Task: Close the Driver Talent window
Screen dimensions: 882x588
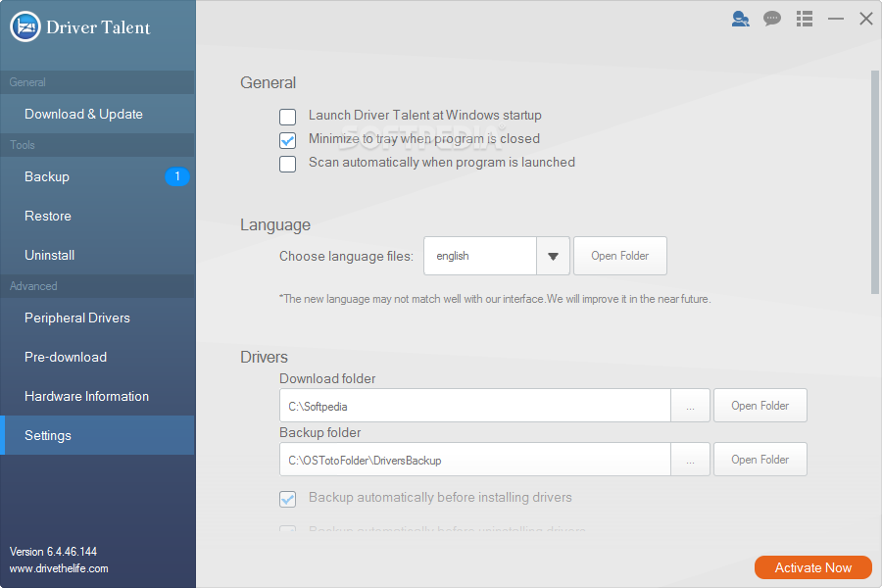Action: 866,19
